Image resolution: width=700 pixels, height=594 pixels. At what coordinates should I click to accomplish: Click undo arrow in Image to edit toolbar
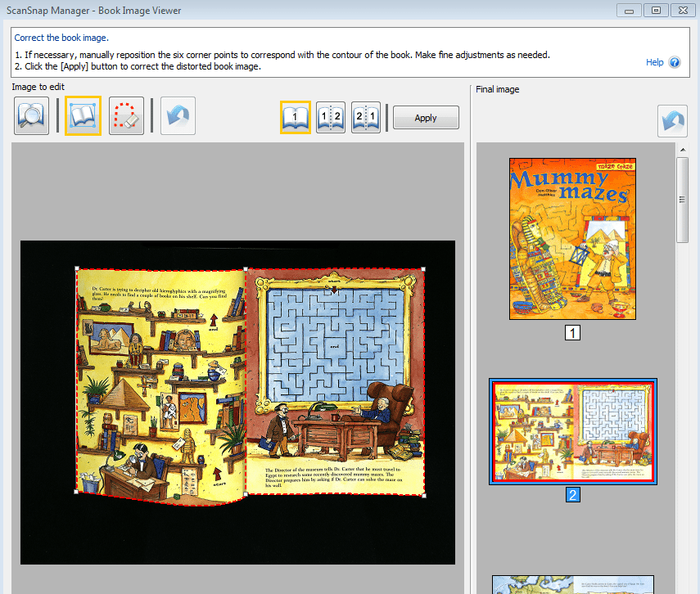click(178, 116)
